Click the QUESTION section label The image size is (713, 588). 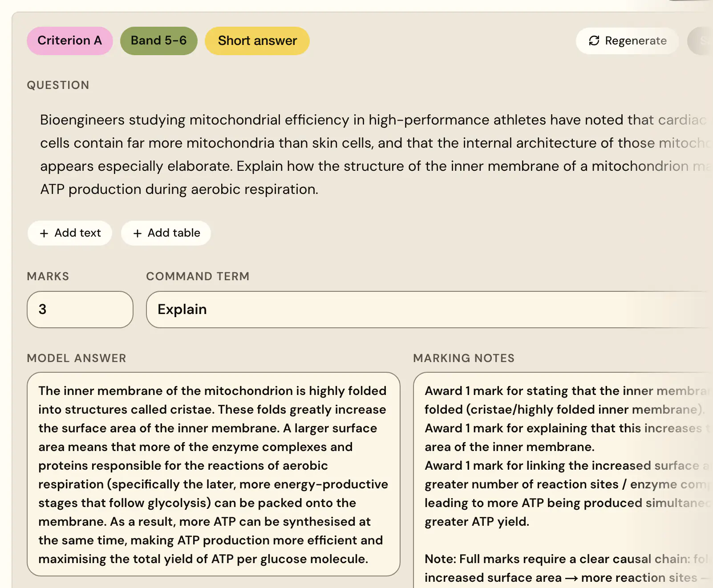[x=58, y=85]
